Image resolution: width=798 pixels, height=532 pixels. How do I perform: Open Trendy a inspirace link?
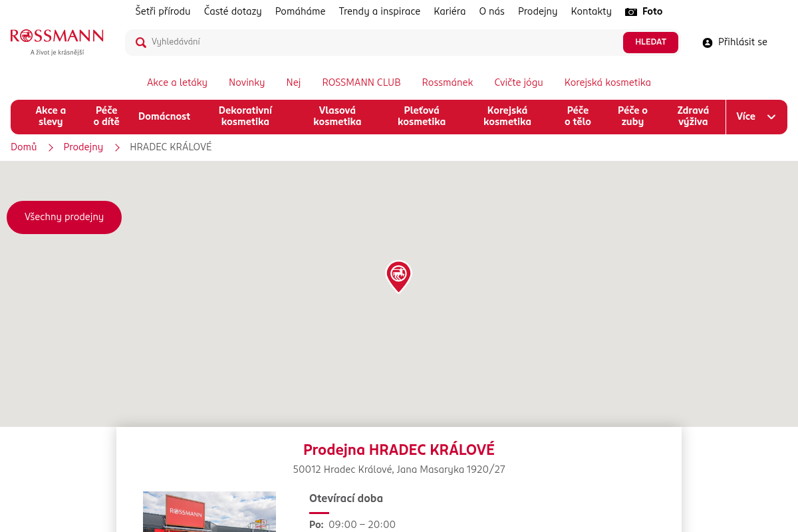tap(379, 11)
